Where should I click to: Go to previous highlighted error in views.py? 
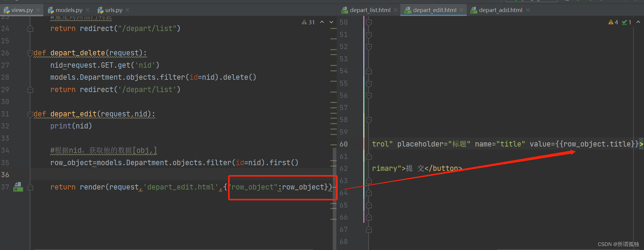322,22
